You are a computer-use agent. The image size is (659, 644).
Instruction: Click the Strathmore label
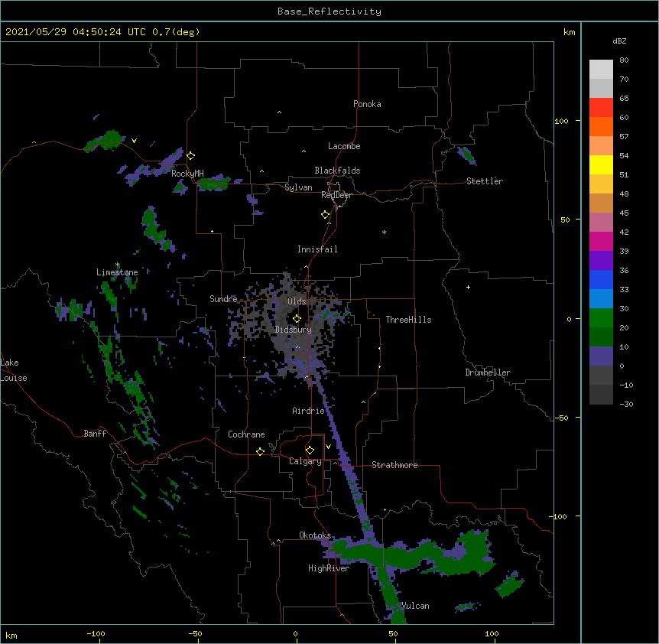click(x=394, y=465)
